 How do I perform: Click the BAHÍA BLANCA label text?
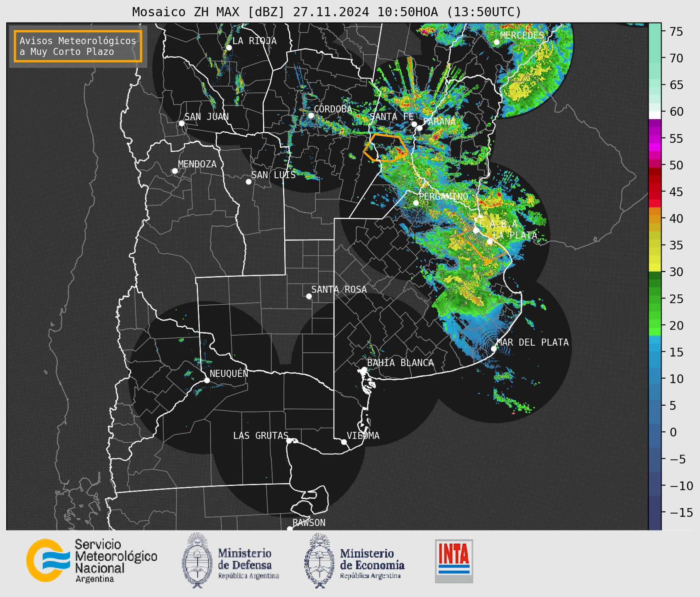click(x=400, y=363)
